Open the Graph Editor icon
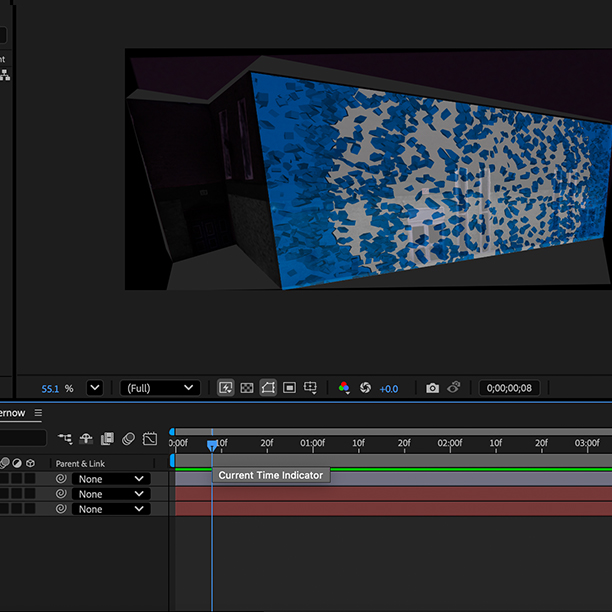 click(x=150, y=439)
